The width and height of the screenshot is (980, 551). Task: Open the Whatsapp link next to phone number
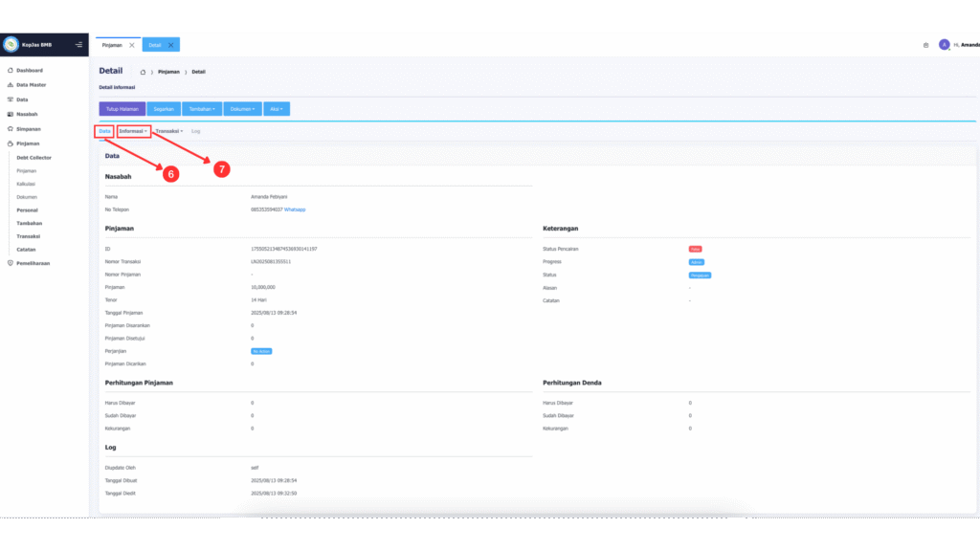pyautogui.click(x=295, y=209)
